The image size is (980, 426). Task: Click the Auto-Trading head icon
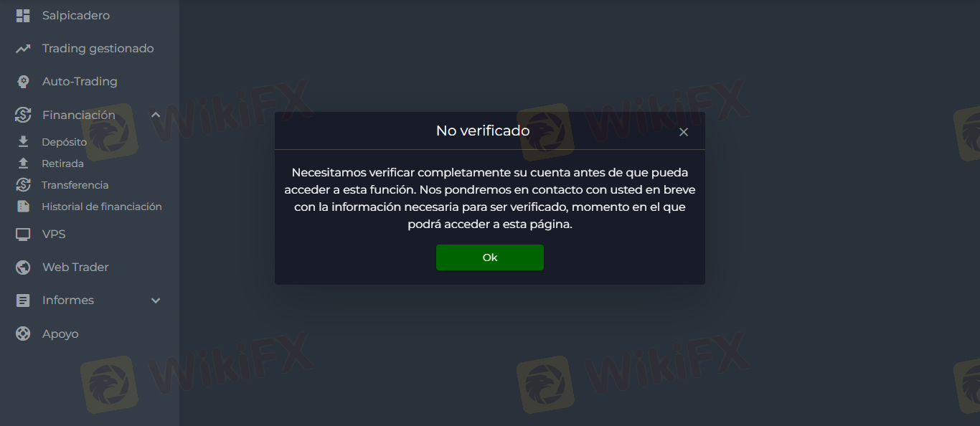(x=23, y=82)
